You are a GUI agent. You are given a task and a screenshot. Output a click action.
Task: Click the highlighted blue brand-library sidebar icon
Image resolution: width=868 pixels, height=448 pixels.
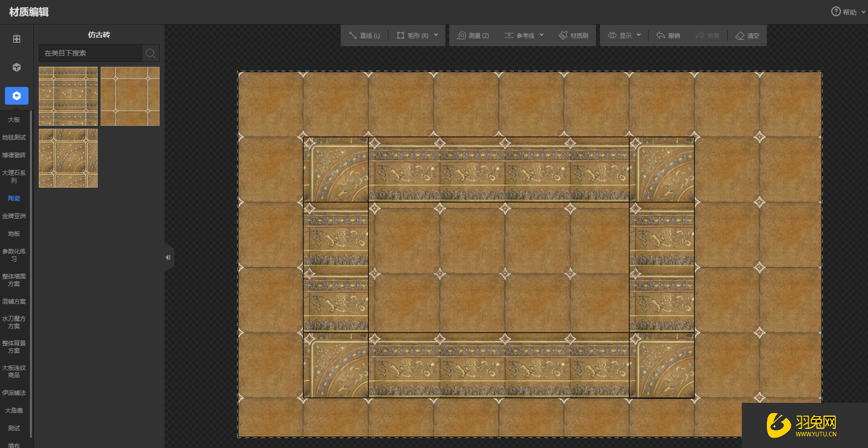coord(17,96)
